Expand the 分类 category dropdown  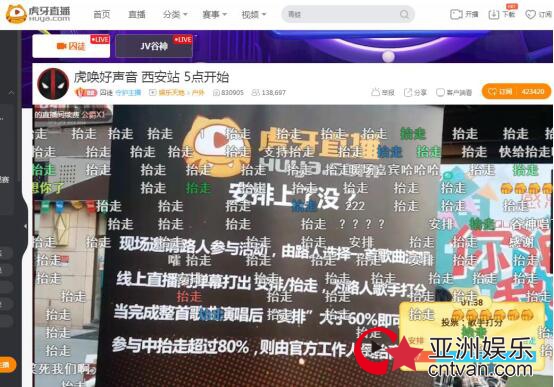(x=175, y=14)
